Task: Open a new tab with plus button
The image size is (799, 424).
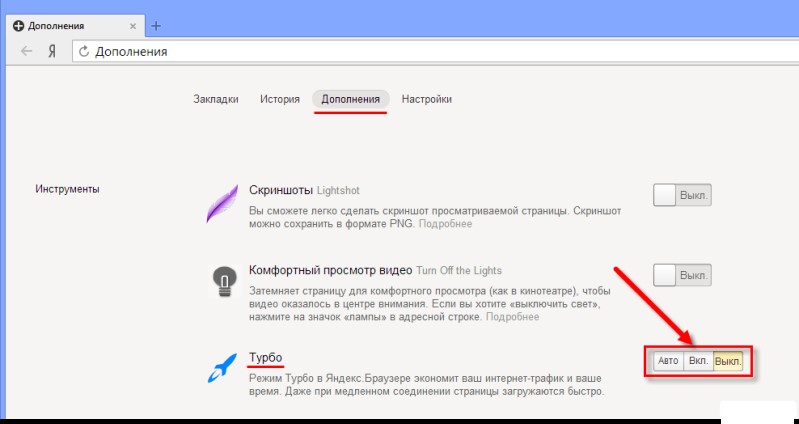Action: [156, 26]
